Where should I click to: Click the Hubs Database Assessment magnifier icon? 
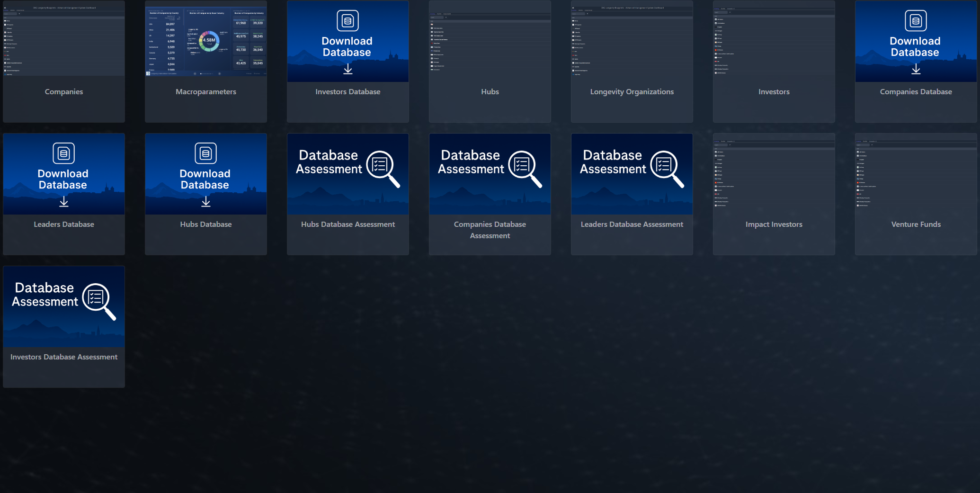pyautogui.click(x=383, y=168)
